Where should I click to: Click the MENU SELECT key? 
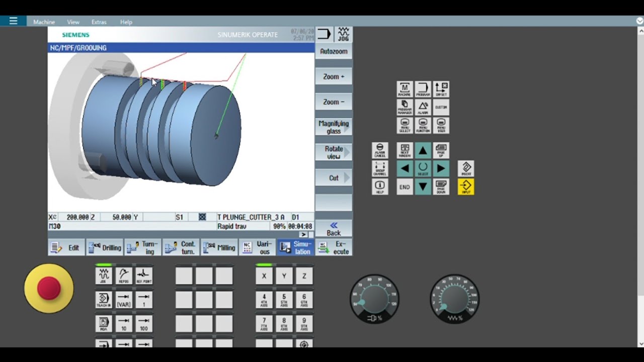pyautogui.click(x=405, y=125)
